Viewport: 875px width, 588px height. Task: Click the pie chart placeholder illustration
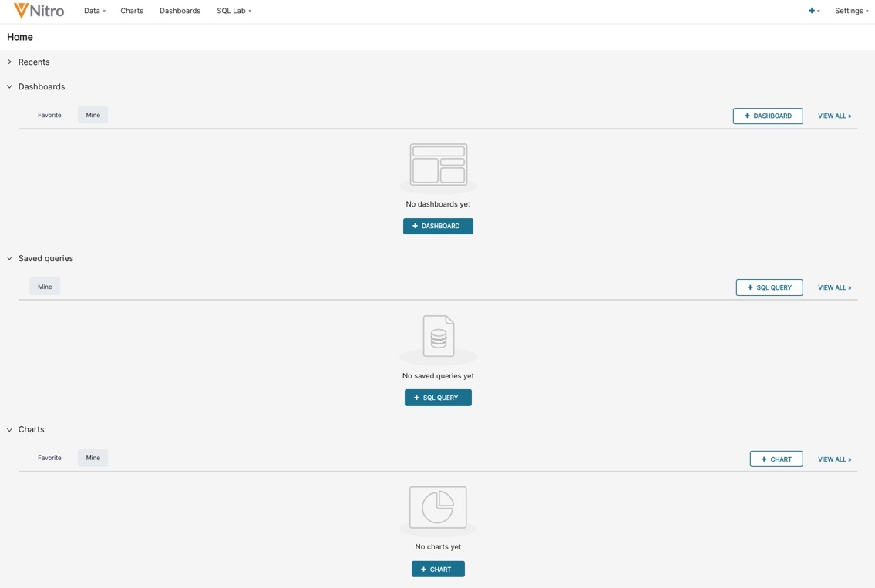point(438,508)
